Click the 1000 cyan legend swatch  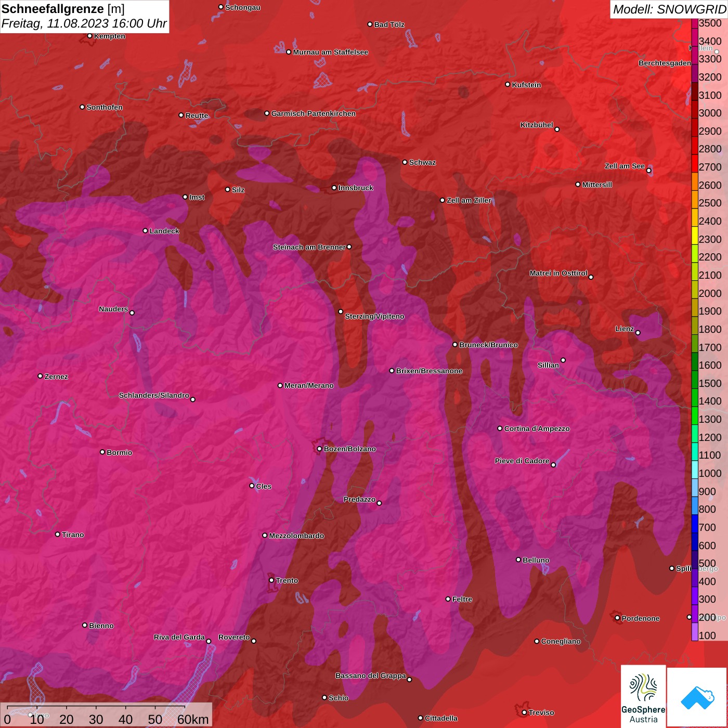(694, 470)
